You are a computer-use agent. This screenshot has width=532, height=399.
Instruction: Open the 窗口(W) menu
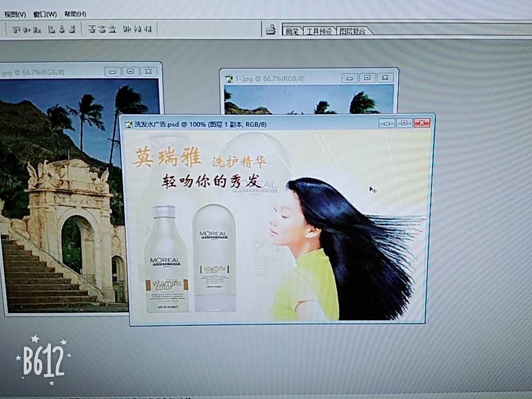45,14
